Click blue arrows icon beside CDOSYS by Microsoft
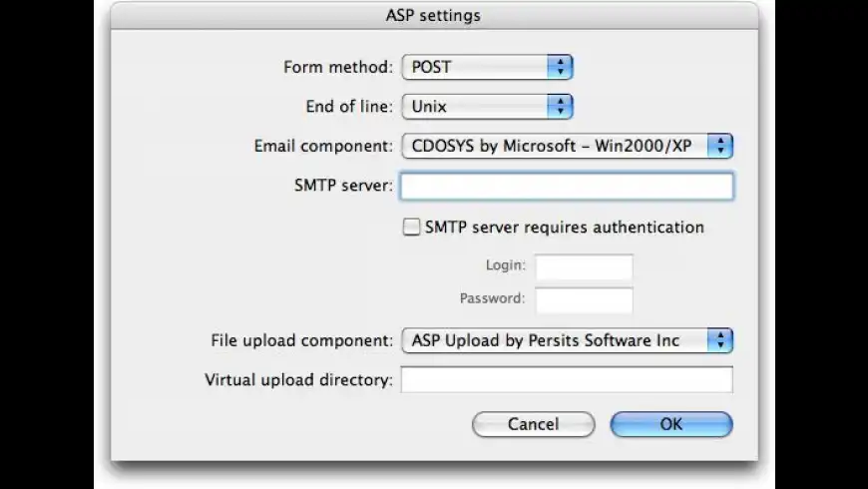Image resolution: width=868 pixels, height=489 pixels. tap(720, 146)
